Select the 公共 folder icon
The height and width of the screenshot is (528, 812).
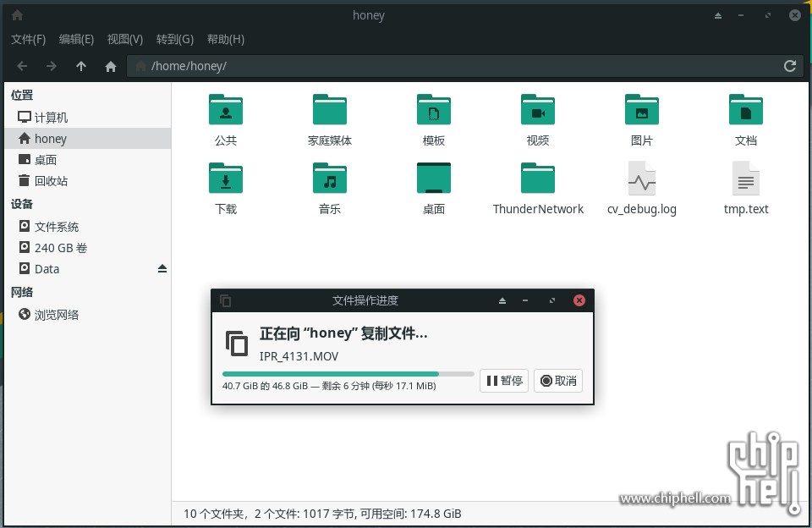tap(226, 109)
